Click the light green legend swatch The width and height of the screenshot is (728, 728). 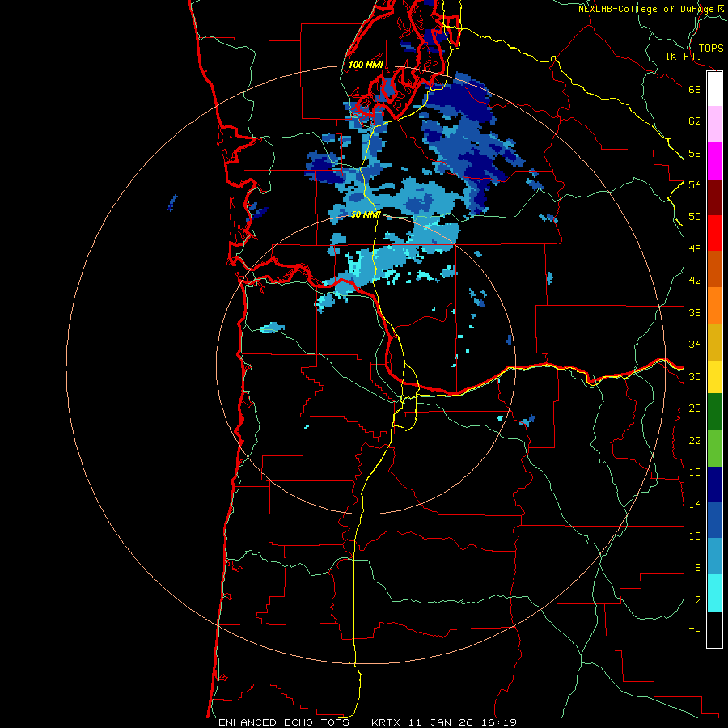tap(714, 448)
